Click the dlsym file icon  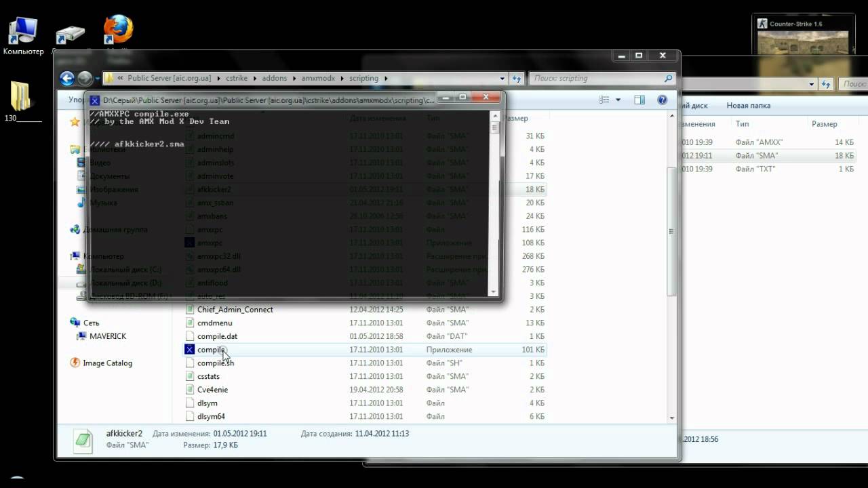[191, 403]
